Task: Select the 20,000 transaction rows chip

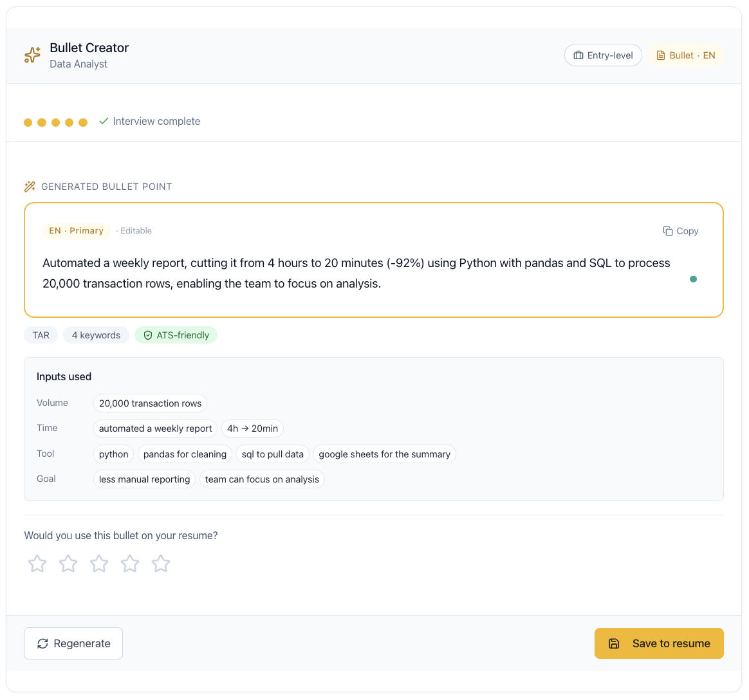Action: click(x=150, y=403)
